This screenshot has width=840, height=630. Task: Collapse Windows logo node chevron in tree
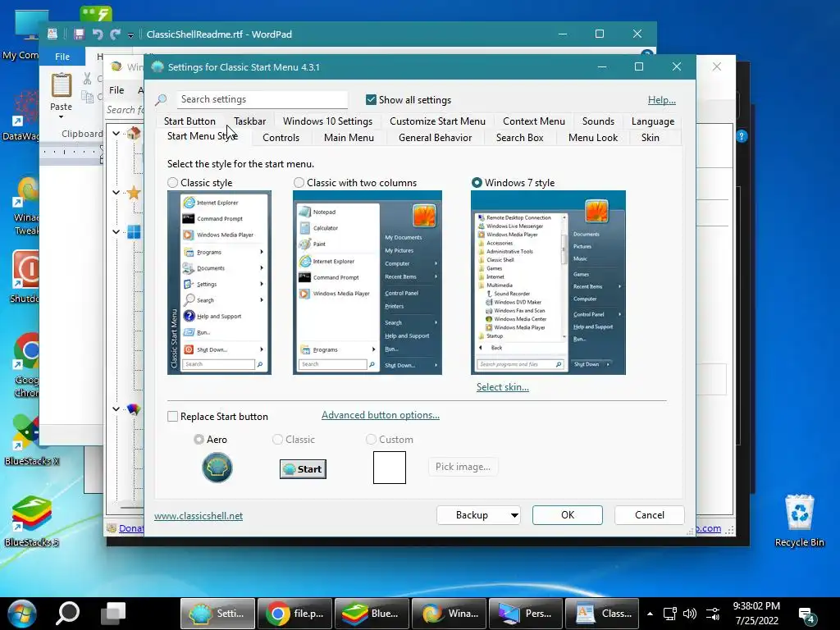click(116, 231)
